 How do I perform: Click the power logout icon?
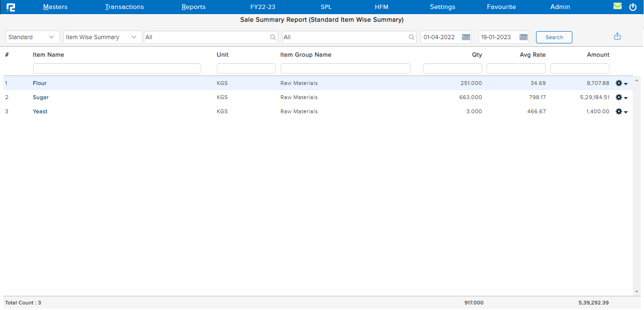(633, 7)
